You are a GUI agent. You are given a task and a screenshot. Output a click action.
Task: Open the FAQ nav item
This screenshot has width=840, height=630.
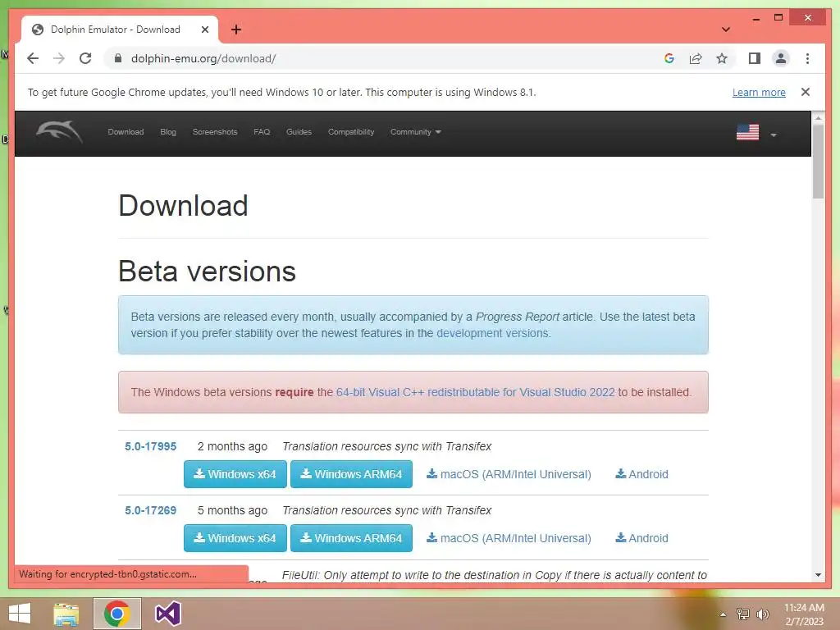click(x=262, y=132)
